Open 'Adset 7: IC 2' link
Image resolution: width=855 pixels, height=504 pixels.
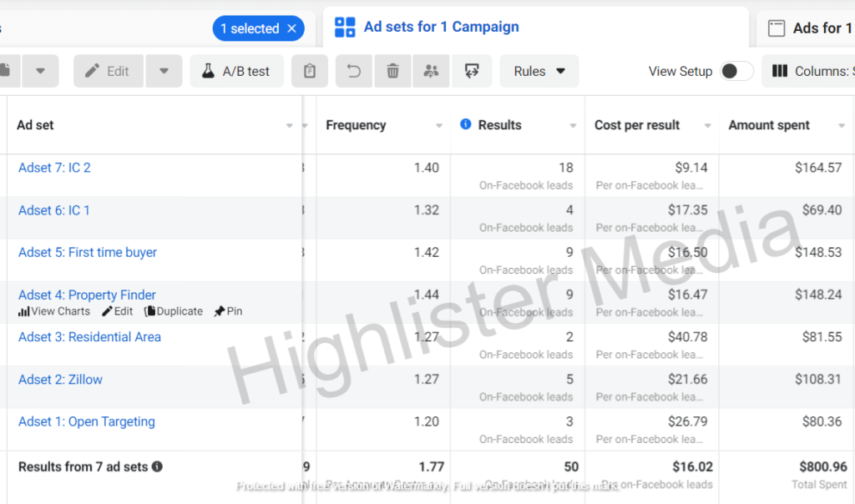(x=54, y=168)
